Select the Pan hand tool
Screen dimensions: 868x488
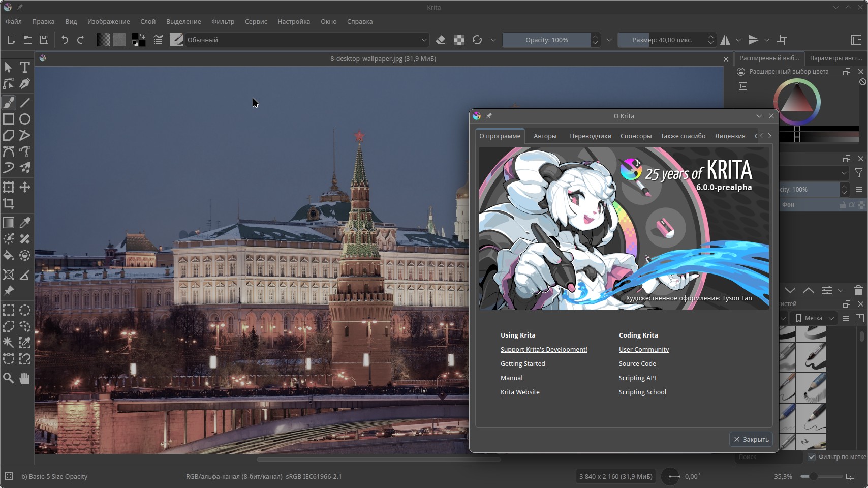coord(24,378)
